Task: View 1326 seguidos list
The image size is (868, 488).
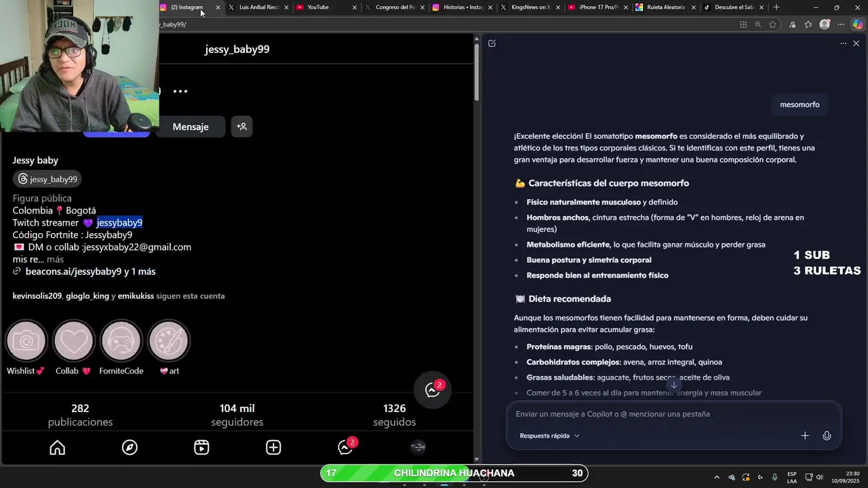Action: [x=395, y=415]
